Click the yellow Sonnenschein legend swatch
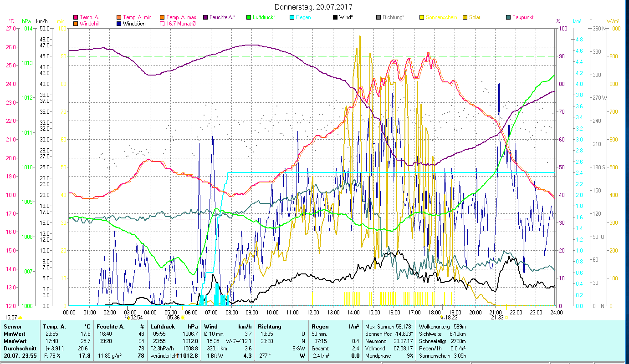The width and height of the screenshot is (629, 364). (421, 17)
